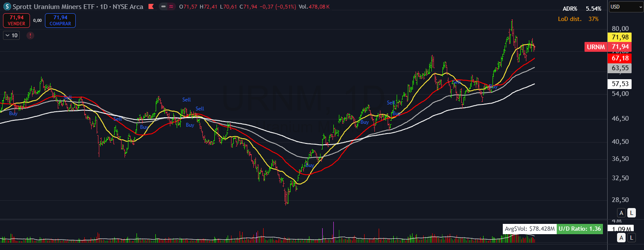Click the ADR% 5.54% readout
Screen dimensions: 644x250
582,9
